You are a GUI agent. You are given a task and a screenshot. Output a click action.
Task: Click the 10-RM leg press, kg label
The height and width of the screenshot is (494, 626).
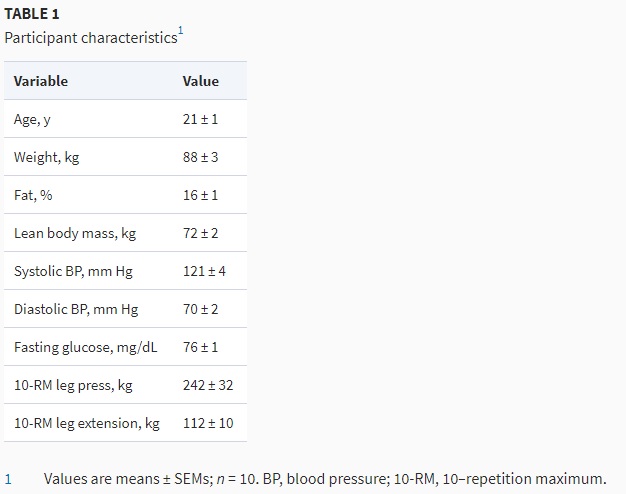coord(73,385)
